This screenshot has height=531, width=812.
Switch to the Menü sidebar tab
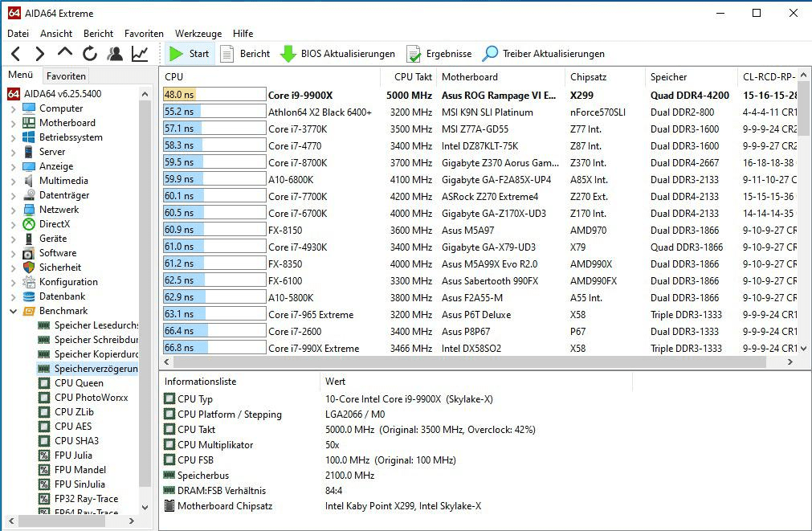pyautogui.click(x=21, y=76)
